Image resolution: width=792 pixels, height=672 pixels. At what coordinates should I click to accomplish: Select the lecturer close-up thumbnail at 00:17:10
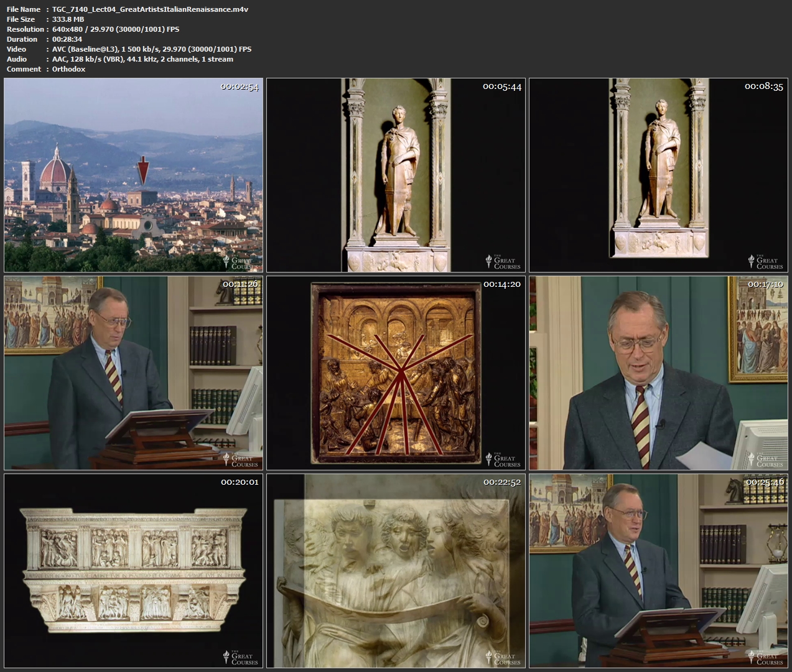[658, 373]
